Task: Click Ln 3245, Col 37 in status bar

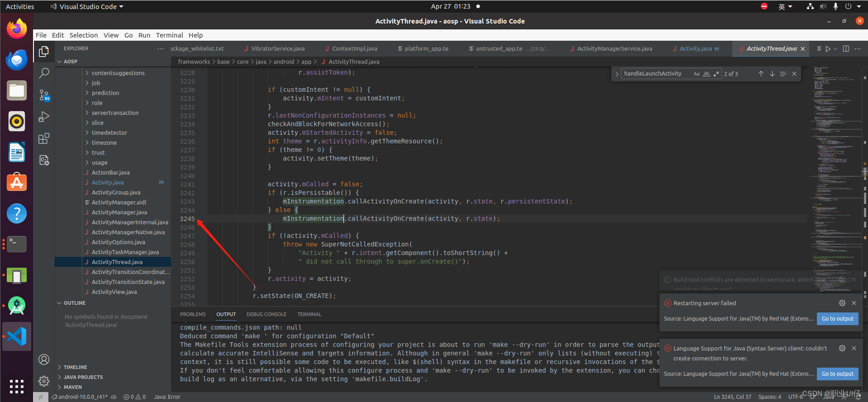Action: pos(732,397)
